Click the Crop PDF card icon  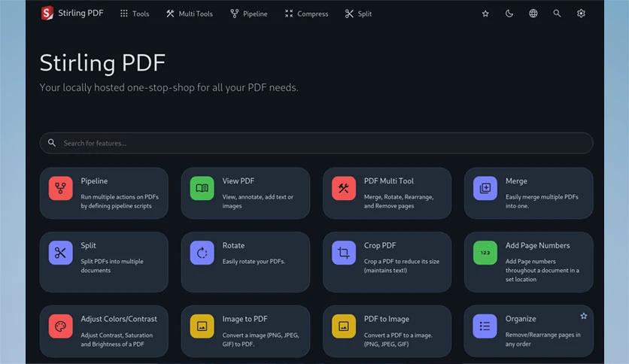(x=344, y=253)
